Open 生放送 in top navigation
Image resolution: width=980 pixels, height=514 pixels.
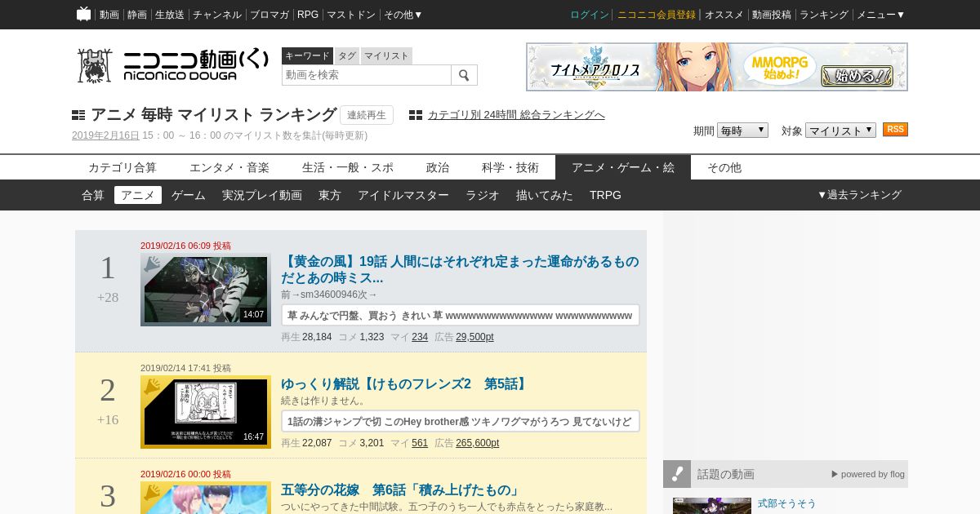[x=170, y=15]
